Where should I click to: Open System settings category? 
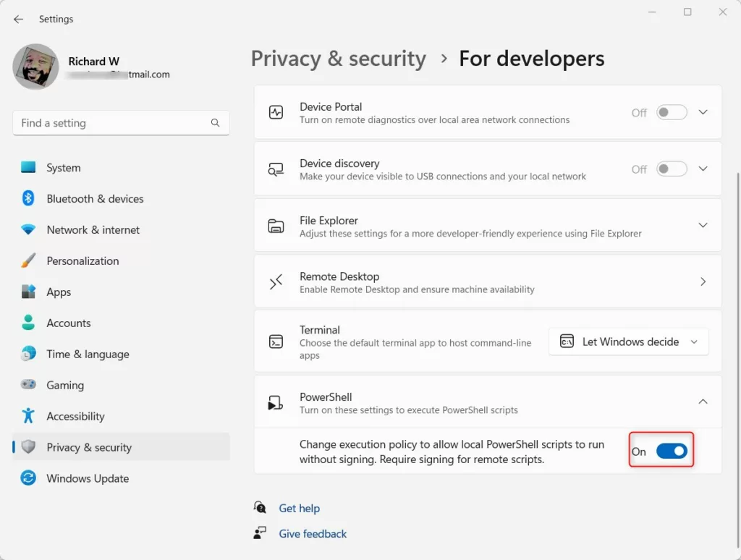coord(121,168)
